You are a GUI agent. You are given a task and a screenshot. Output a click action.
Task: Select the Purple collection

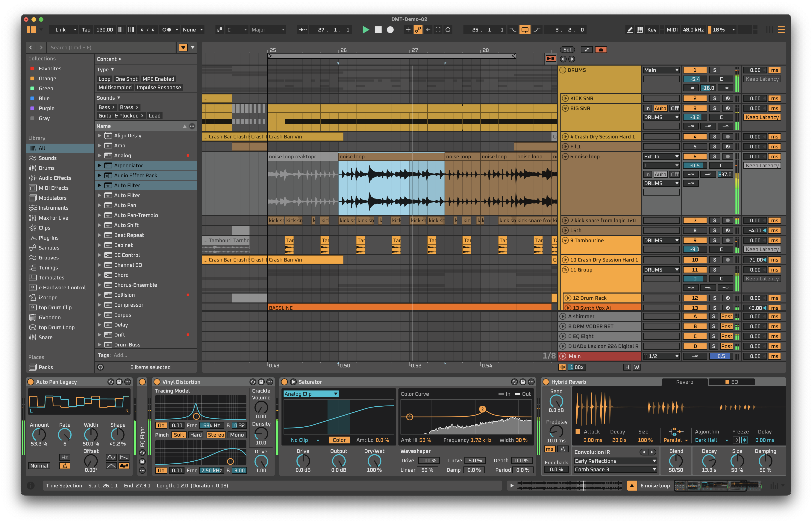pos(46,108)
